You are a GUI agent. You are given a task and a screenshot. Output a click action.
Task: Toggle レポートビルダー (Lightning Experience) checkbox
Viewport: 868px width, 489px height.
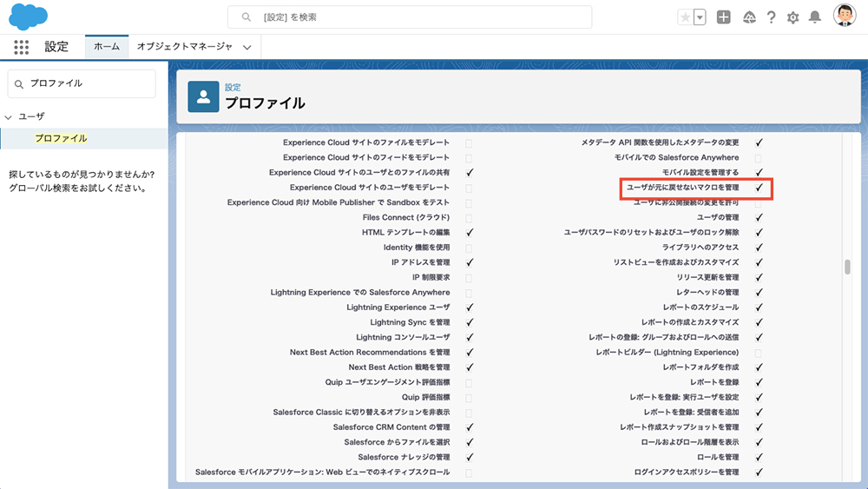[x=759, y=353]
